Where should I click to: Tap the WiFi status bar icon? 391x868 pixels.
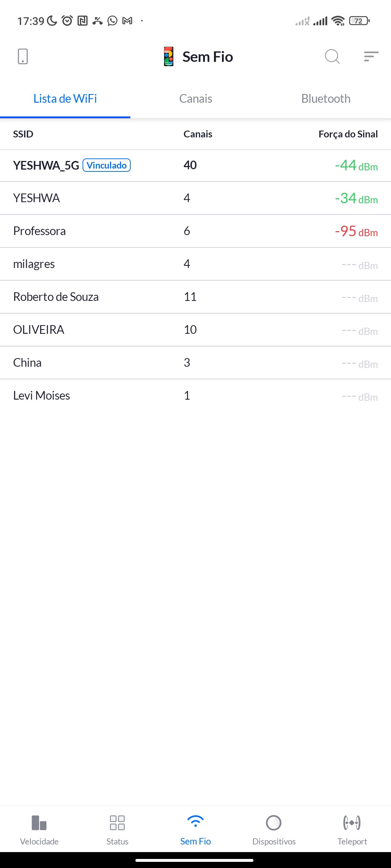click(x=338, y=21)
